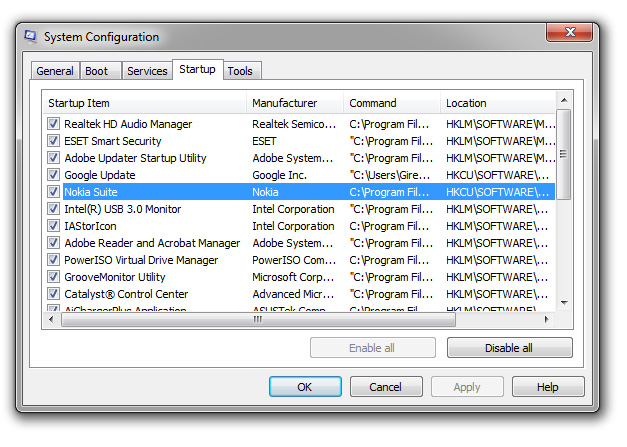Screen dimensions: 627x447
Task: Click the Google Inc. manufacturer cell
Action: pos(280,175)
